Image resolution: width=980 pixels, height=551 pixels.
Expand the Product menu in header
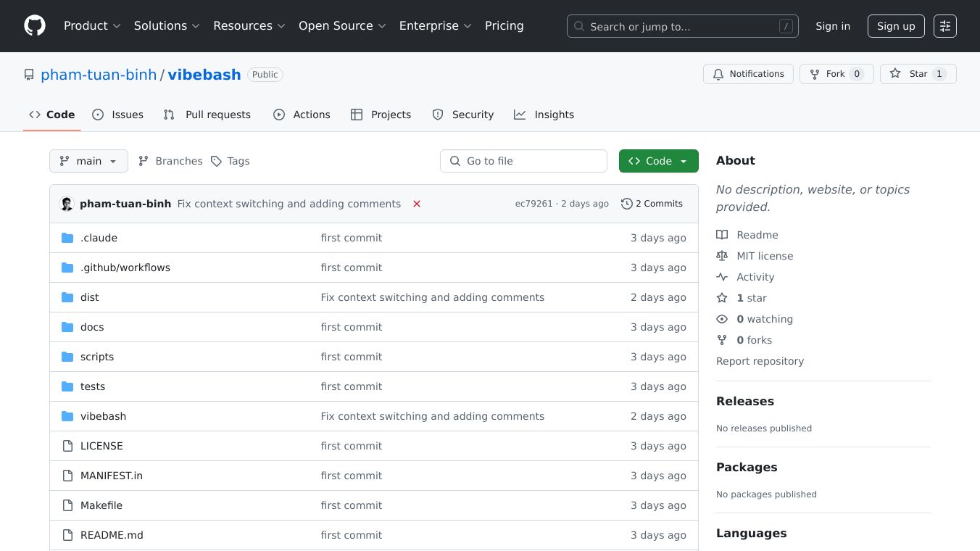tap(92, 26)
